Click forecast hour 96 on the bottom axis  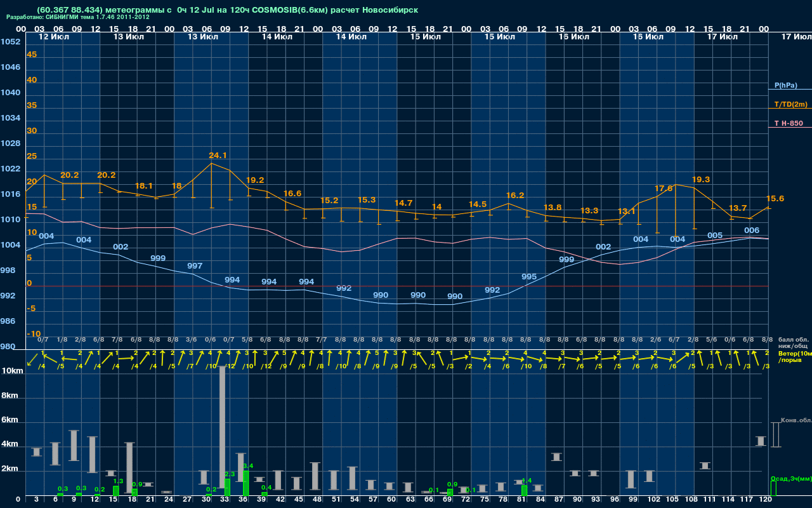coord(615,500)
